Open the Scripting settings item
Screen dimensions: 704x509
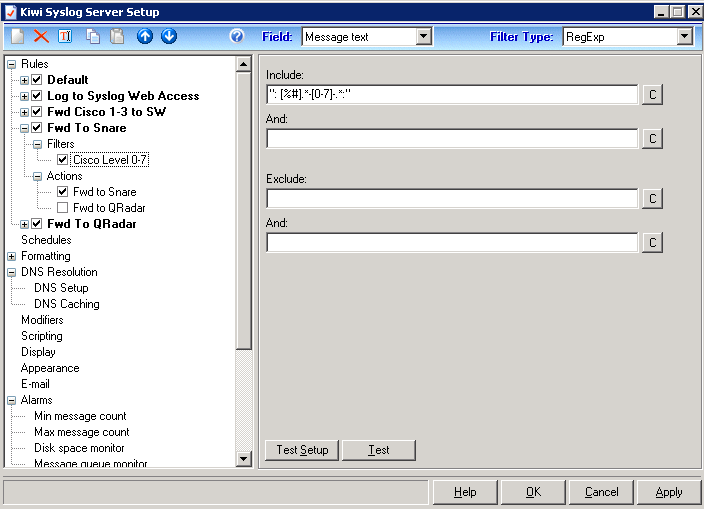tap(42, 336)
